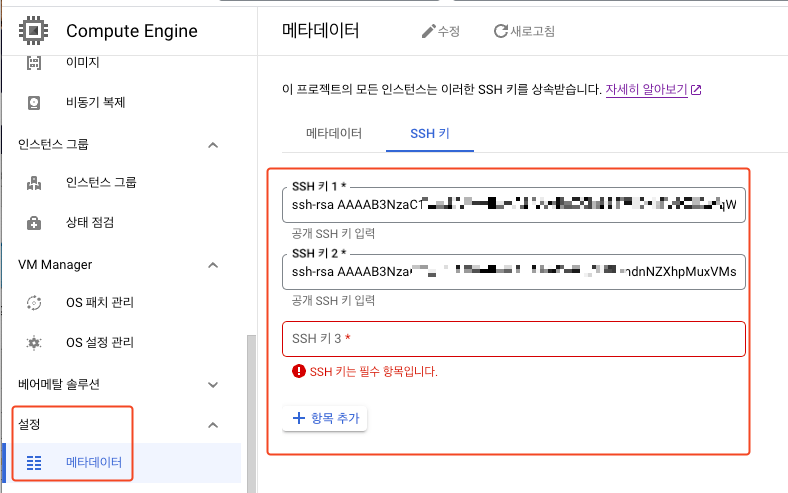
Task: Click the 메타데이터 page heading
Action: click(x=321, y=31)
